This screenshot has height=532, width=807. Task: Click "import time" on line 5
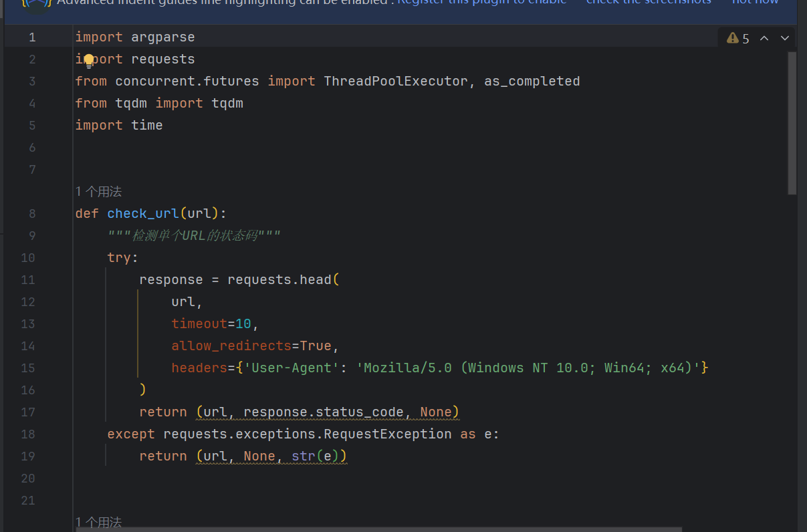(119, 126)
